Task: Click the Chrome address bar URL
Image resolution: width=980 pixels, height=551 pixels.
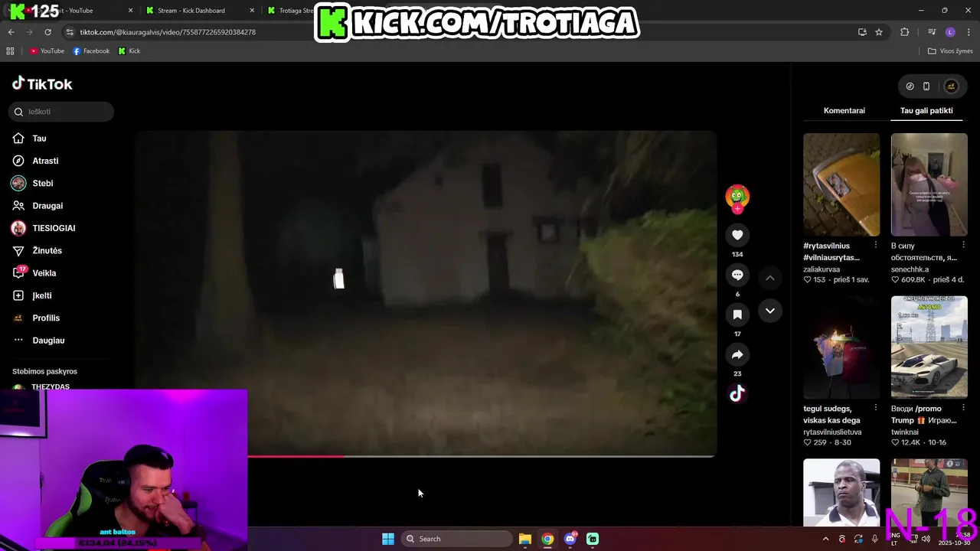Action: pos(168,32)
